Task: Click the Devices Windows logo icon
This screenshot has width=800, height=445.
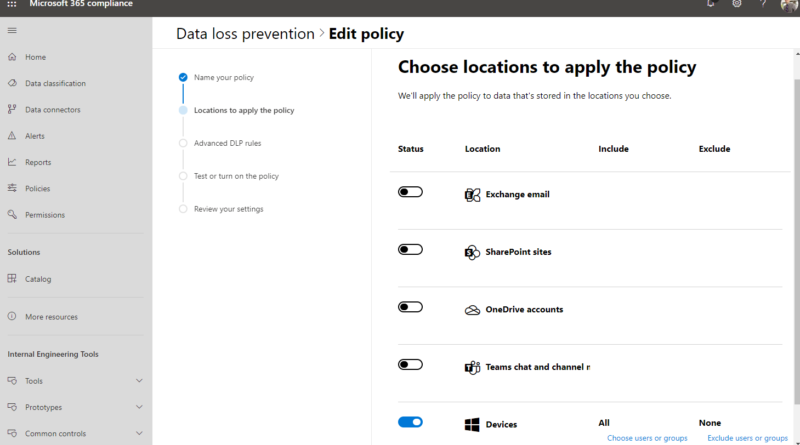Action: click(x=472, y=425)
